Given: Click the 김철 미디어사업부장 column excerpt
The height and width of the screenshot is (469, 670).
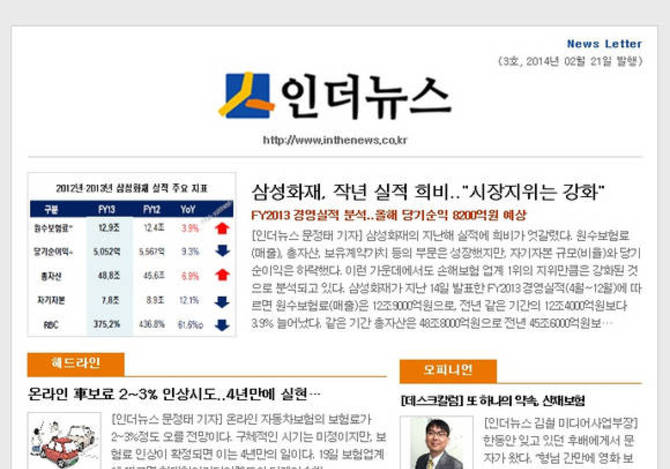Looking at the screenshot, I should (560, 441).
